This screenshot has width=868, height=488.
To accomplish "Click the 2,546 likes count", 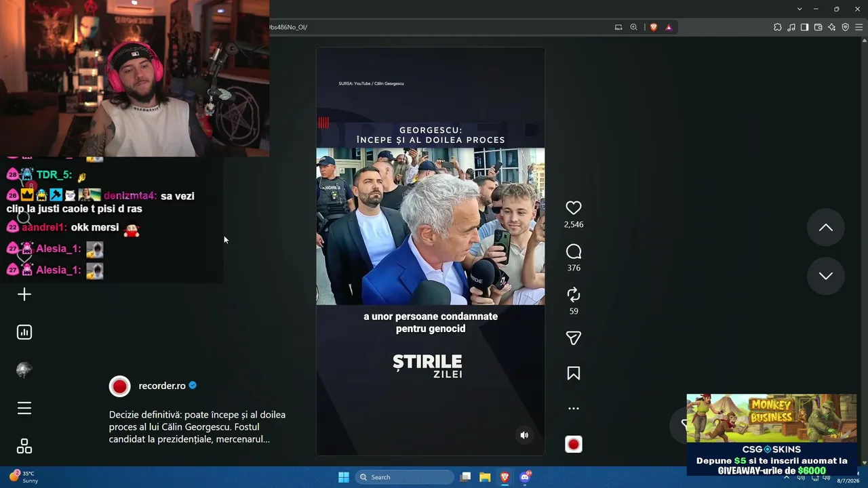I will 574,224.
